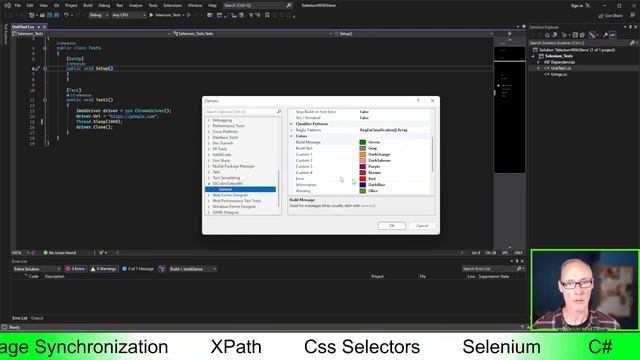
Task: Open the Extensions menu
Action: (172, 5)
